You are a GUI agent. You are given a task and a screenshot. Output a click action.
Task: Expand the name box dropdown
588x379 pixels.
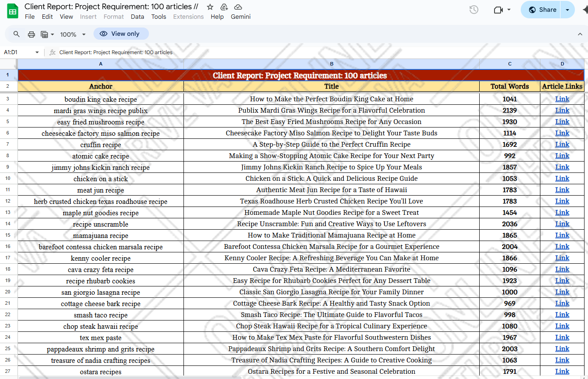37,52
